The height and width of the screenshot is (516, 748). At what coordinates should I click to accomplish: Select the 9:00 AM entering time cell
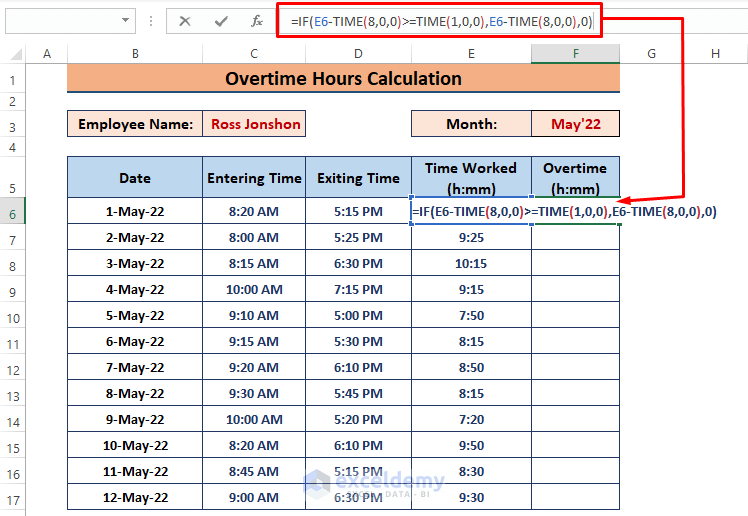(254, 497)
